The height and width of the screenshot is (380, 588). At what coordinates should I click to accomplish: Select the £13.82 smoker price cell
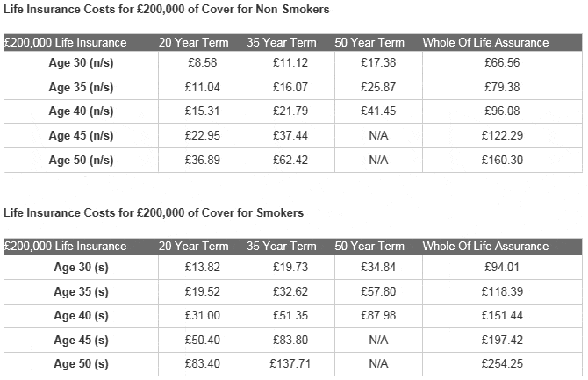click(x=203, y=267)
